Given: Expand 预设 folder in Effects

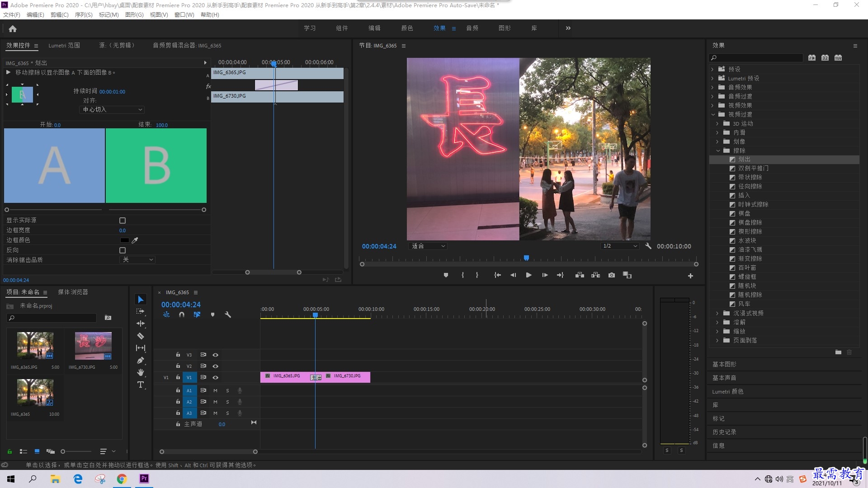Looking at the screenshot, I should tap(713, 70).
